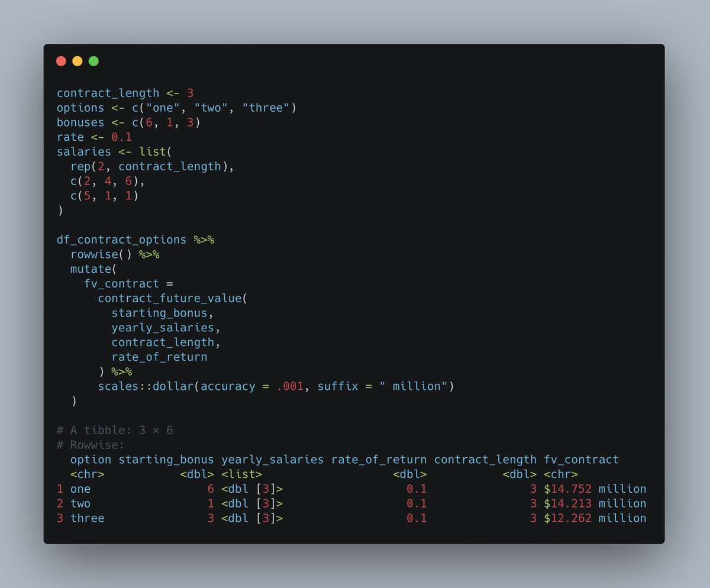This screenshot has width=710, height=588.
Task: Click "fv_contract =" assignment
Action: click(x=128, y=284)
